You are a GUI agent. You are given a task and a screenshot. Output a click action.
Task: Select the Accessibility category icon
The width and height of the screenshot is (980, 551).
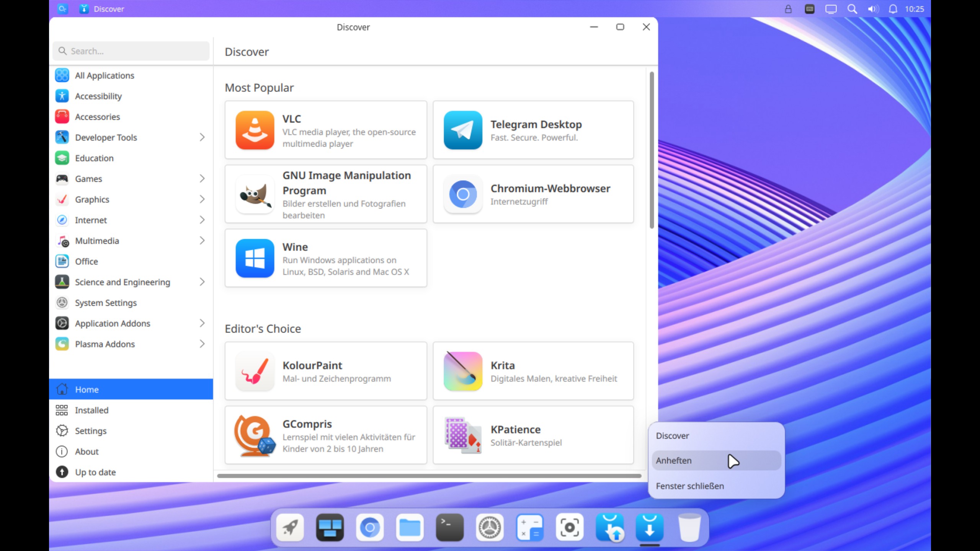click(x=62, y=96)
